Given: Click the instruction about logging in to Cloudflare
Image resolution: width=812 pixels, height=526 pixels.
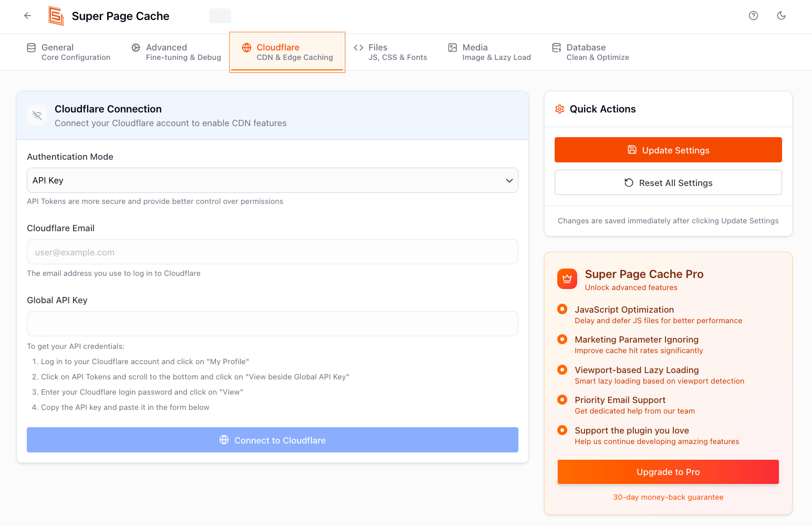Looking at the screenshot, I should 140,362.
